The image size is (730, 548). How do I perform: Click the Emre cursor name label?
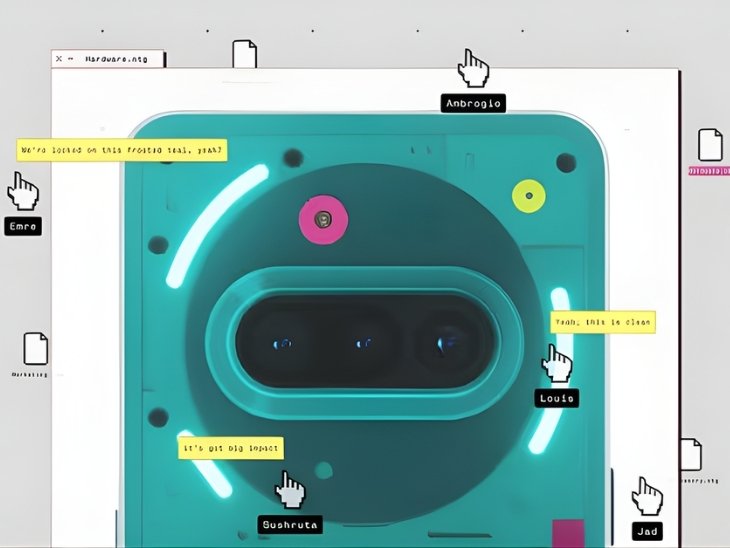pyautogui.click(x=22, y=227)
